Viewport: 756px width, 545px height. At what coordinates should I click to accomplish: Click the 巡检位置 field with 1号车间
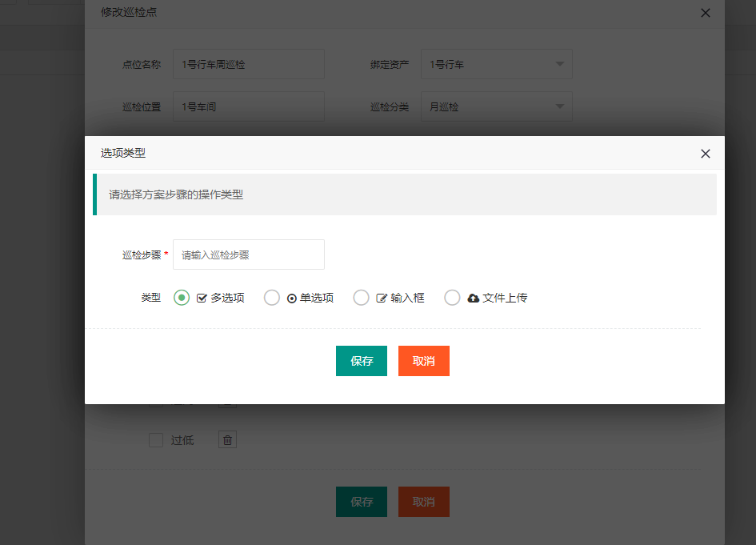pyautogui.click(x=249, y=106)
